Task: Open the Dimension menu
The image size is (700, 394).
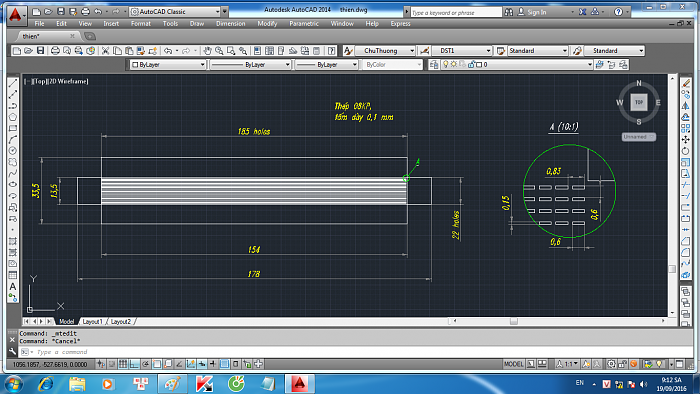Action: pos(230,24)
